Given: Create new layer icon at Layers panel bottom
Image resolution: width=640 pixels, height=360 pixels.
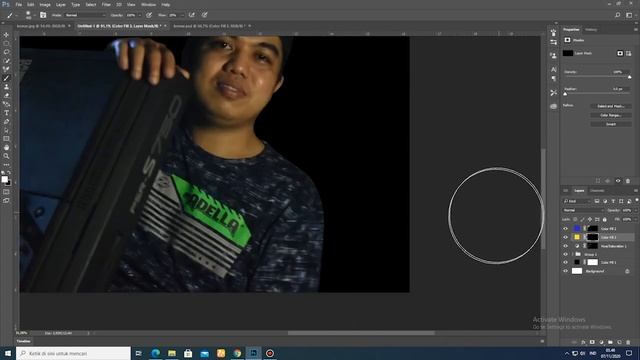Looking at the screenshot, I should coord(619,342).
